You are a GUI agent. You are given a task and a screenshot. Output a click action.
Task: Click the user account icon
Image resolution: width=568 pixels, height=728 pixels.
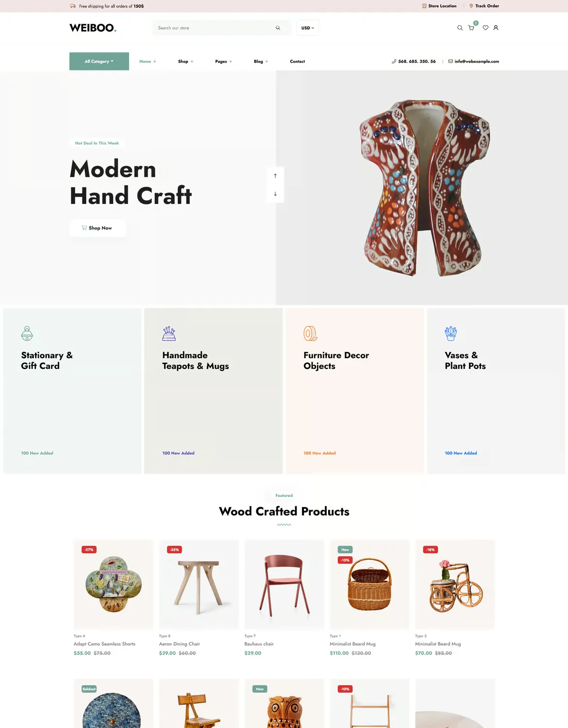point(496,28)
